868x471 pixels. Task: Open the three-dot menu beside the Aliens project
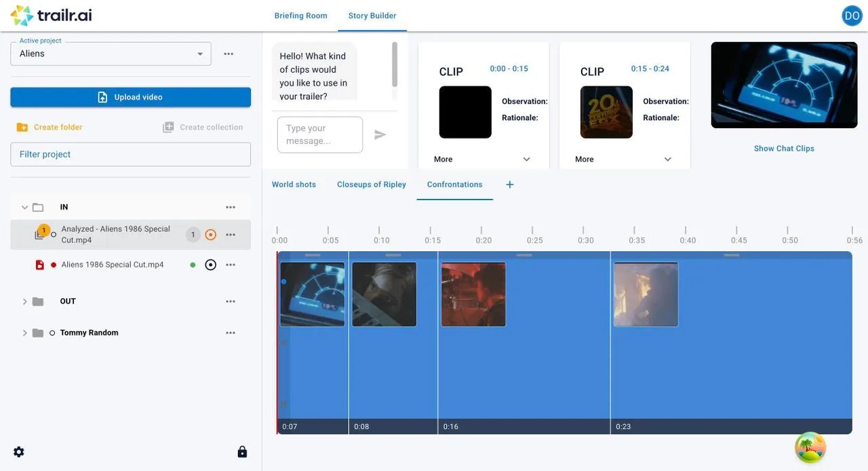point(229,54)
